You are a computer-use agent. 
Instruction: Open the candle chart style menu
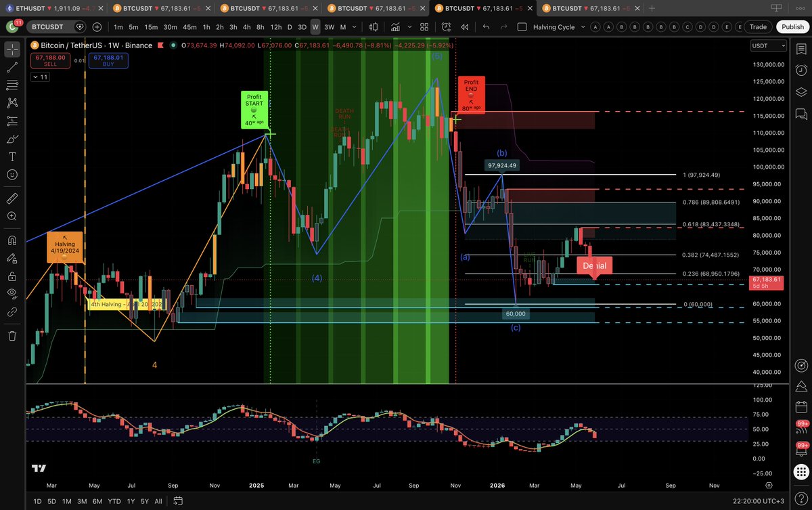375,27
